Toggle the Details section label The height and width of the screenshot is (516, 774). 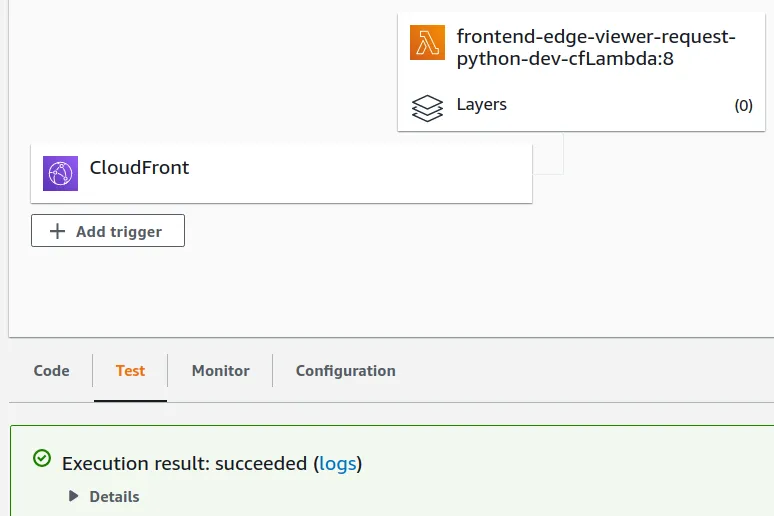[x=114, y=496]
